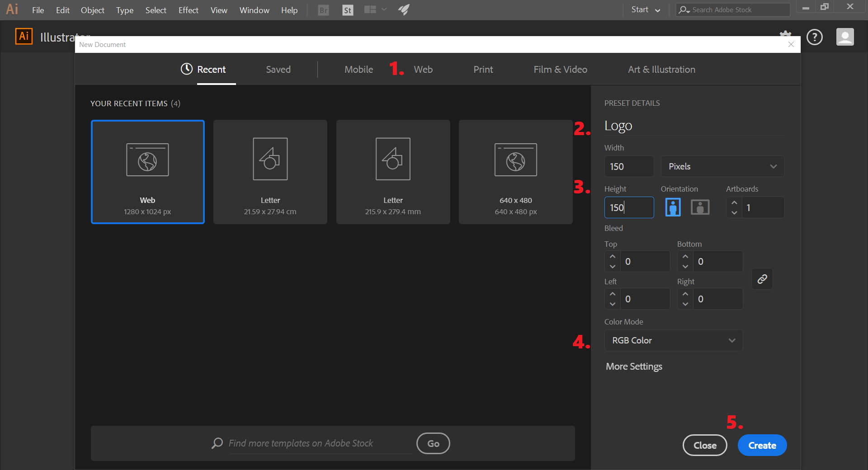Click Find more templates search field
This screenshot has height=470, width=868.
[319, 443]
